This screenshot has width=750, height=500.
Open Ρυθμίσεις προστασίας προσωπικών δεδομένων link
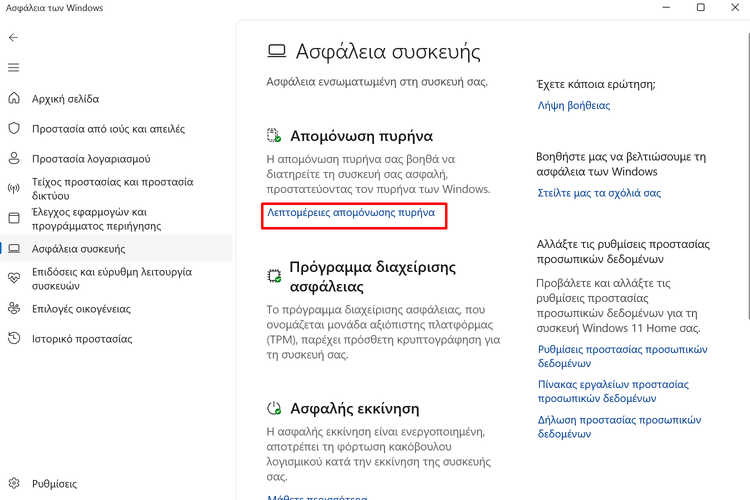622,356
